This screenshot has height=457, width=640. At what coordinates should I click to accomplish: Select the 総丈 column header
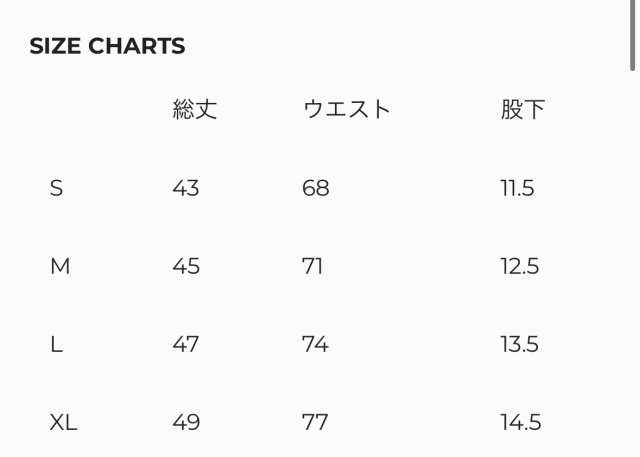[x=194, y=110]
